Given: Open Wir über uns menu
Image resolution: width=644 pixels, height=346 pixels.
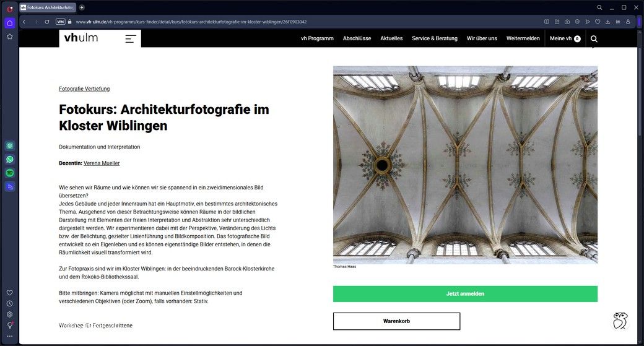Looking at the screenshot, I should [482, 38].
